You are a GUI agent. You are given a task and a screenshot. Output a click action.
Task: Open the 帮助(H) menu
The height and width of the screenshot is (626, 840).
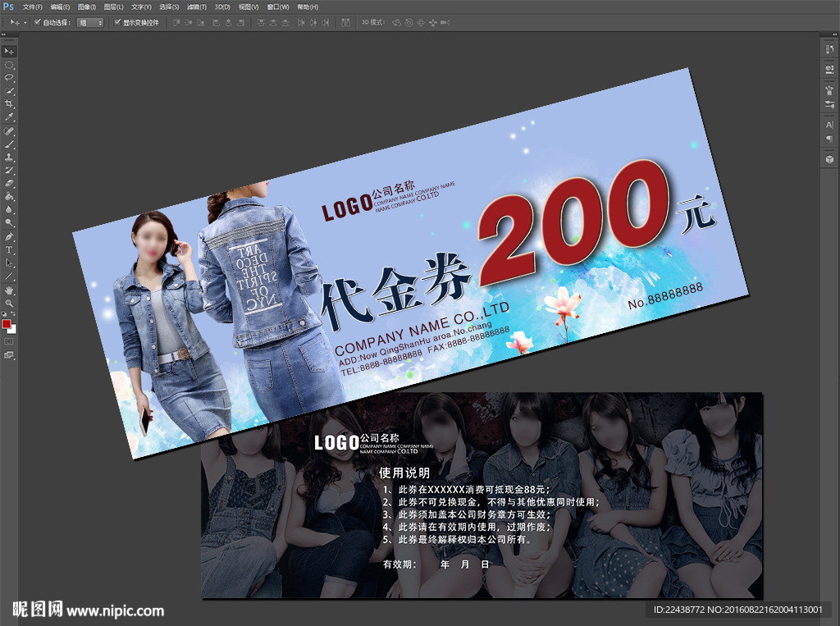[x=308, y=7]
